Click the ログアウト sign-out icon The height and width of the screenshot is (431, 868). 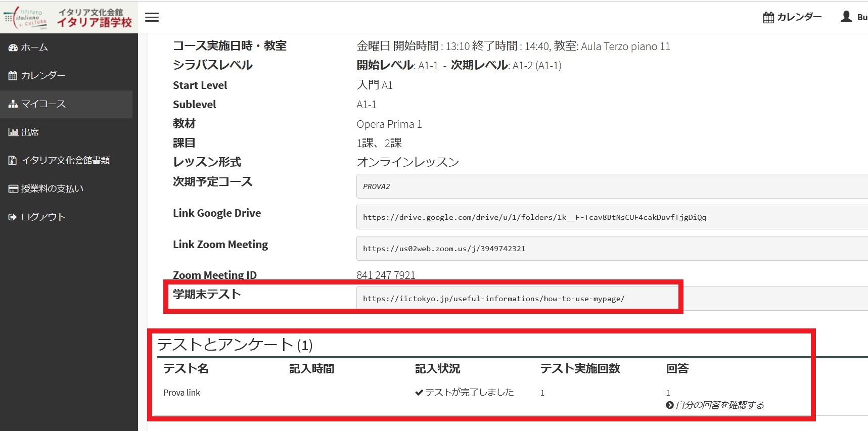tap(13, 217)
